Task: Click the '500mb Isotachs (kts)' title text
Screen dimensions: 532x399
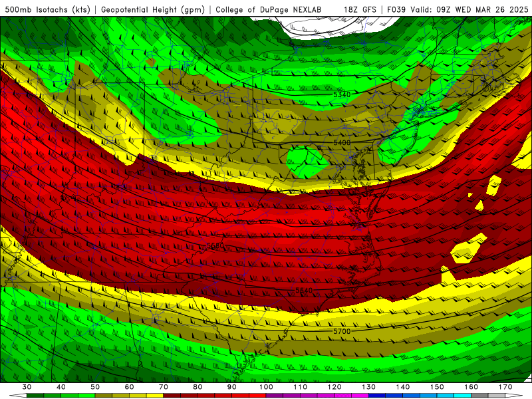Action: tap(47, 10)
